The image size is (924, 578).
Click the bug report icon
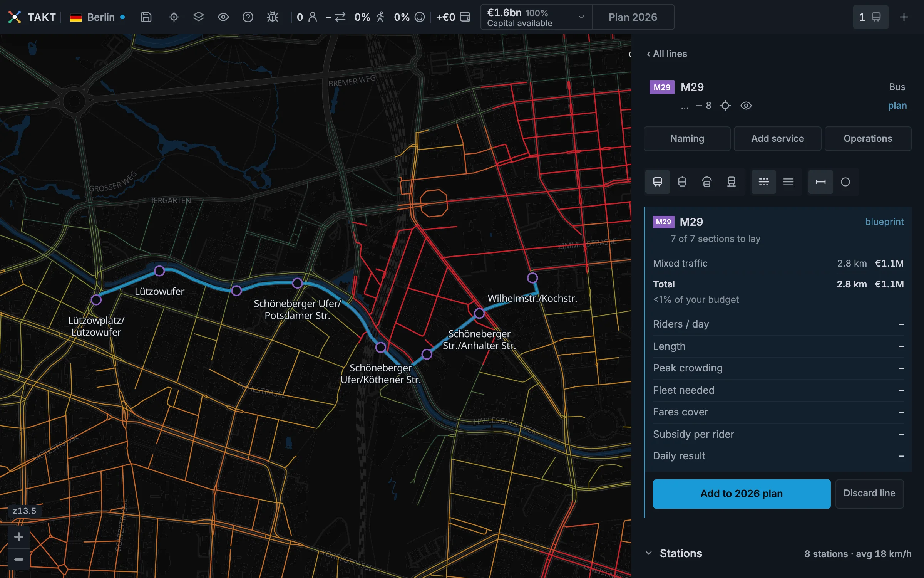pyautogui.click(x=273, y=17)
